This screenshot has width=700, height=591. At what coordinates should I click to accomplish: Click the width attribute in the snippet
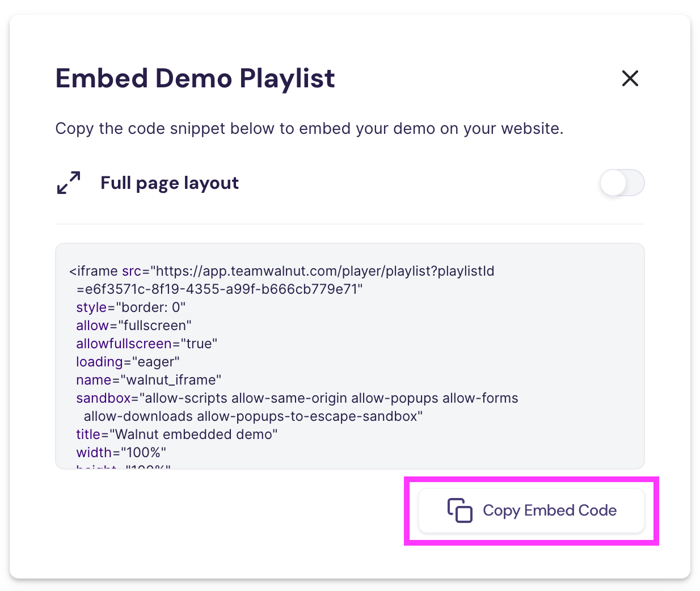[x=92, y=453]
